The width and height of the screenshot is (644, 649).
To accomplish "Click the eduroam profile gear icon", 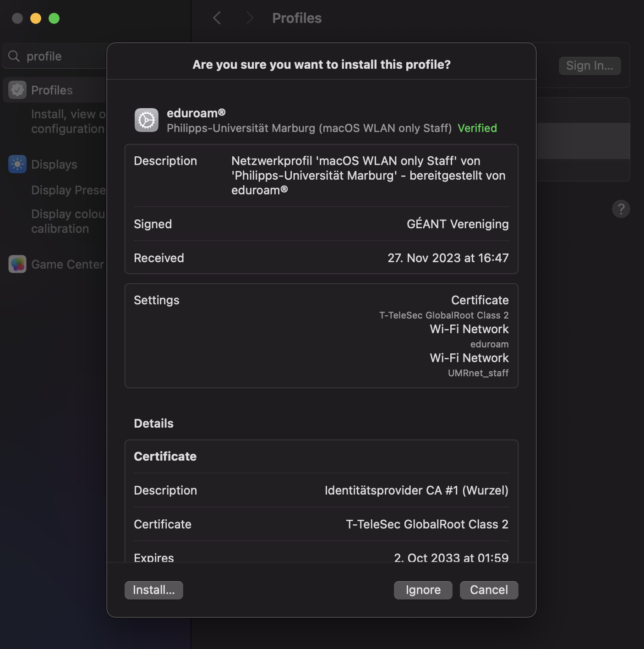I will click(147, 120).
